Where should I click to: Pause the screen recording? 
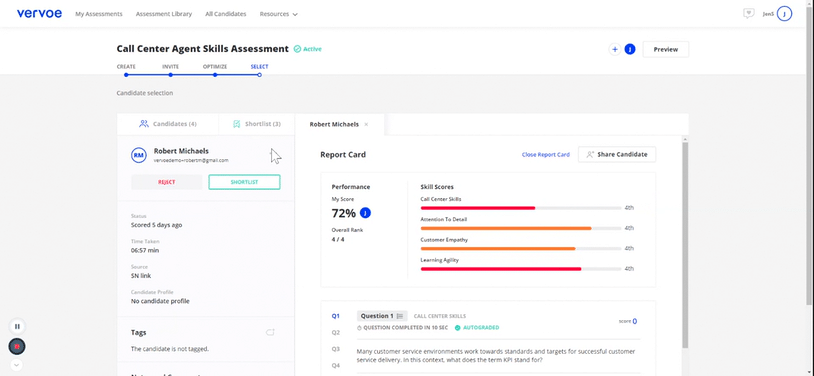click(17, 326)
